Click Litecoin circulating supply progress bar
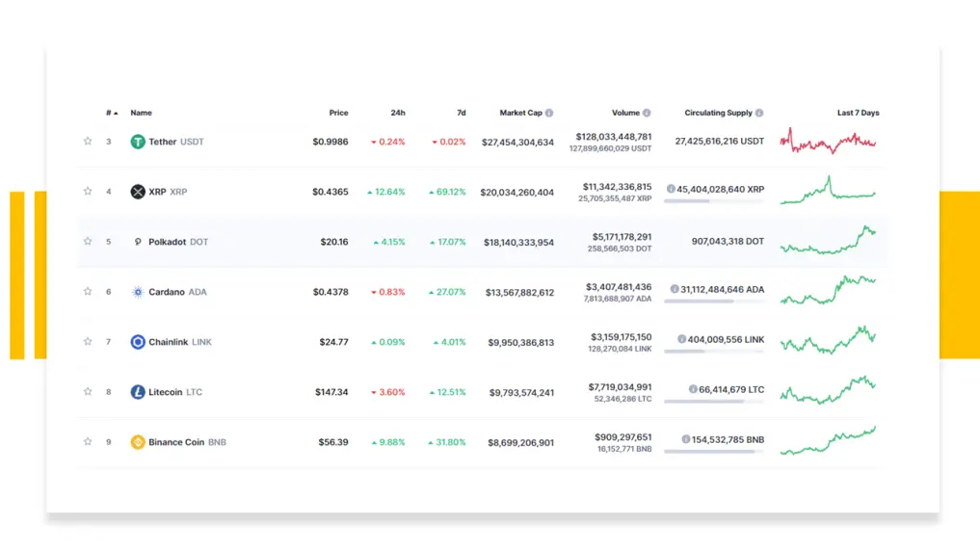The width and height of the screenshot is (980, 551). [714, 401]
